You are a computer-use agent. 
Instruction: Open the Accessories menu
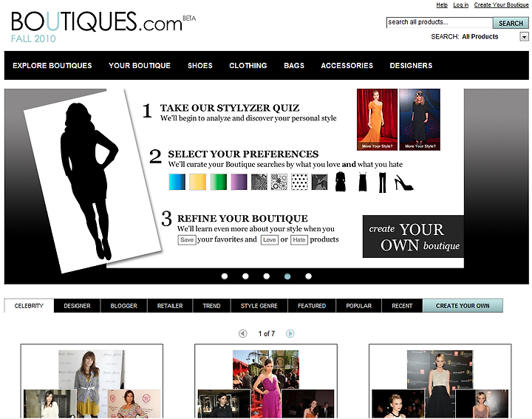347,66
